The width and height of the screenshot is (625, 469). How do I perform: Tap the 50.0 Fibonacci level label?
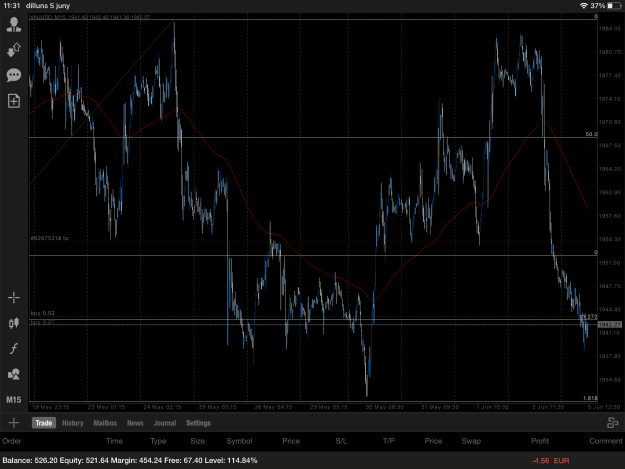[591, 134]
